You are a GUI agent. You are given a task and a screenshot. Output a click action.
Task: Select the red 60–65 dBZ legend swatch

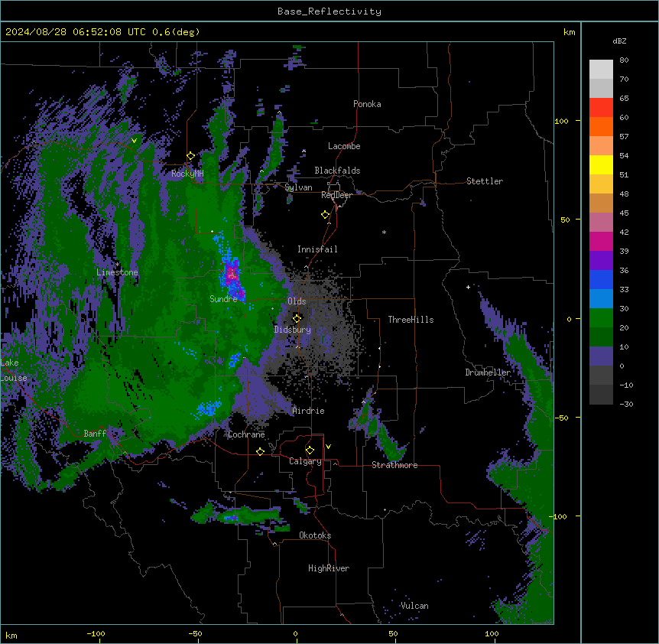point(601,107)
